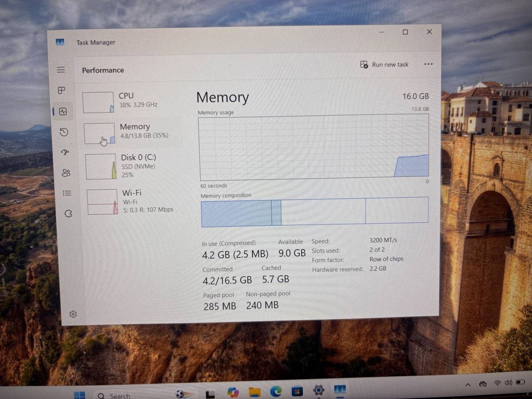Launch Microsoft Edge from the taskbar
The image size is (532, 399).
(276, 391)
